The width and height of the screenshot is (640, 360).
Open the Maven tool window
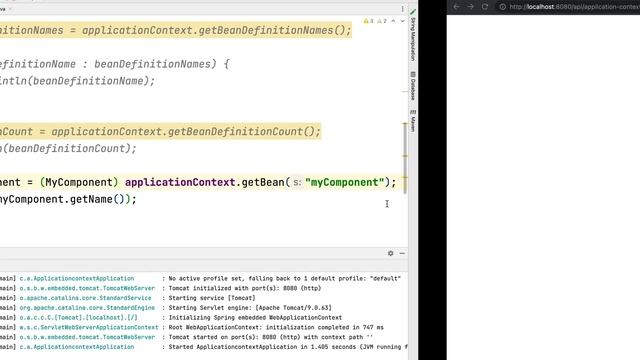click(413, 121)
